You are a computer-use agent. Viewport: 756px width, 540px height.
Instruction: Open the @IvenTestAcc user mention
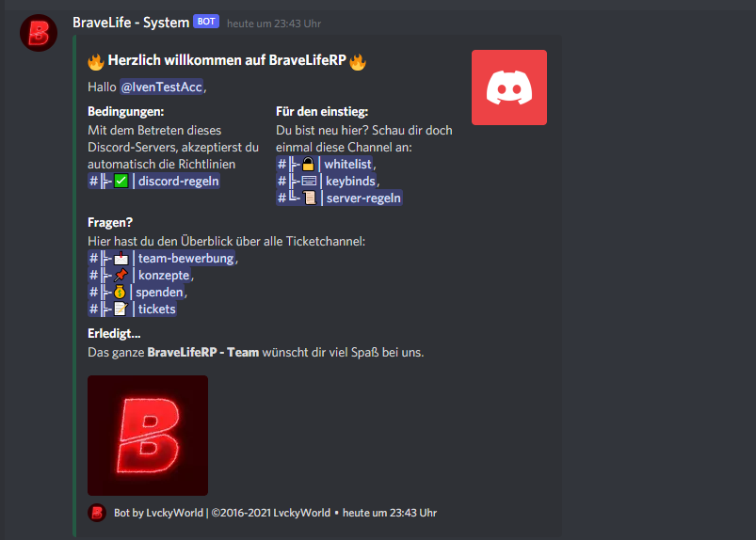pyautogui.click(x=162, y=87)
